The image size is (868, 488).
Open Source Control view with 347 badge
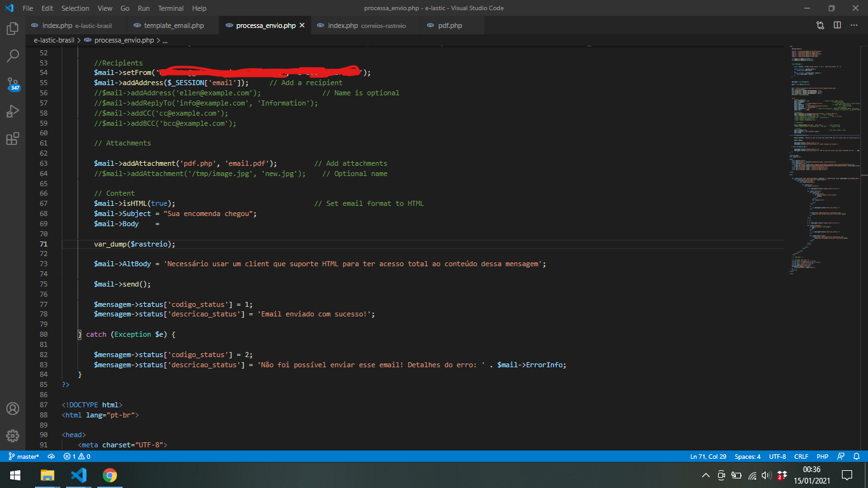(12, 85)
